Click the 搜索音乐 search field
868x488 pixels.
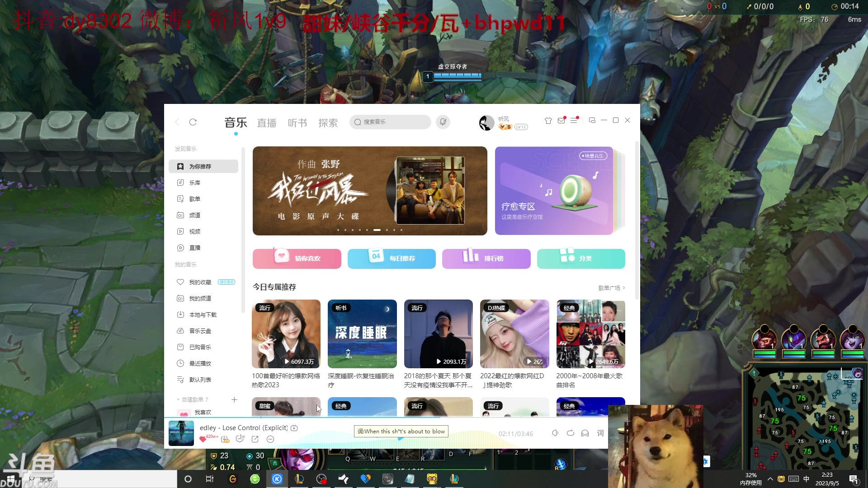click(390, 122)
